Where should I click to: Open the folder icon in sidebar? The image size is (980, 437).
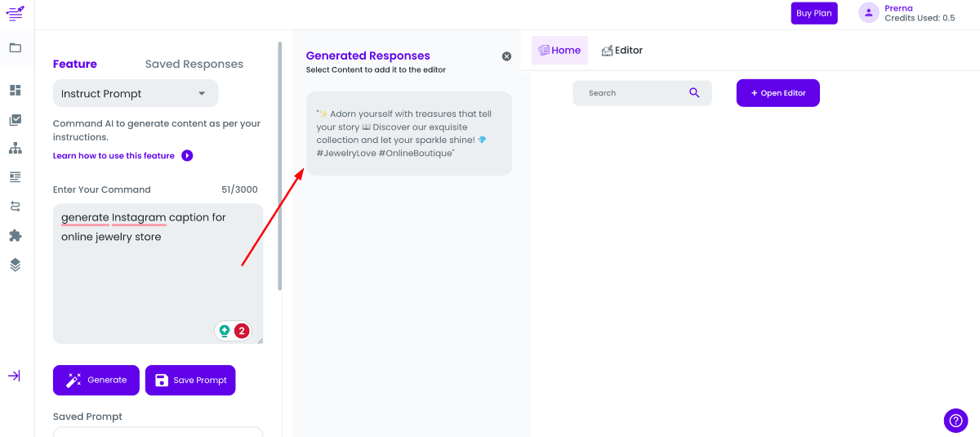(x=16, y=47)
